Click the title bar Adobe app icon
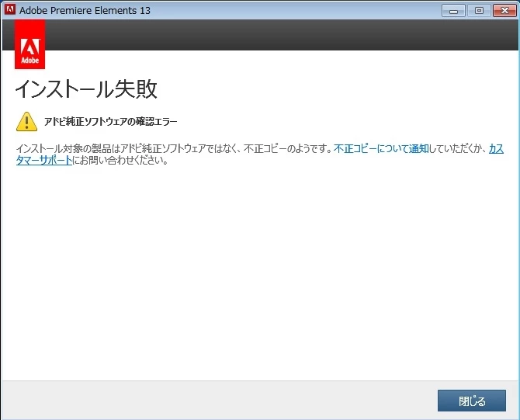This screenshot has width=520, height=420. pyautogui.click(x=10, y=9)
